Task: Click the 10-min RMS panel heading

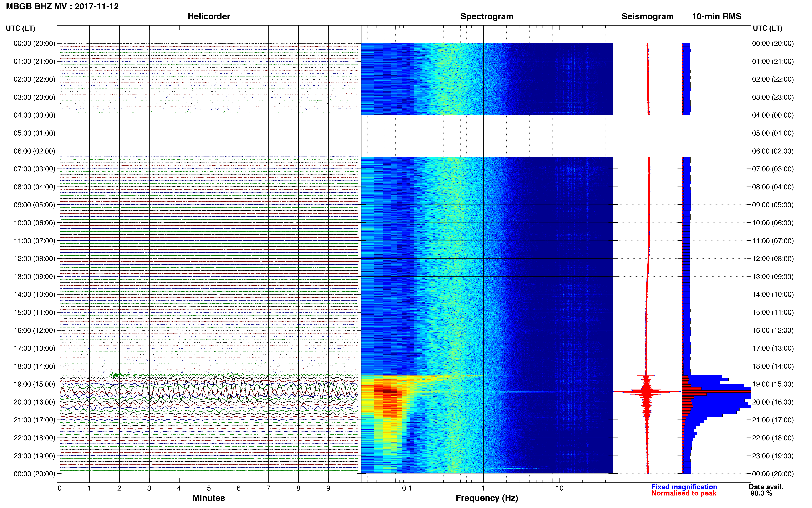Action: point(717,16)
